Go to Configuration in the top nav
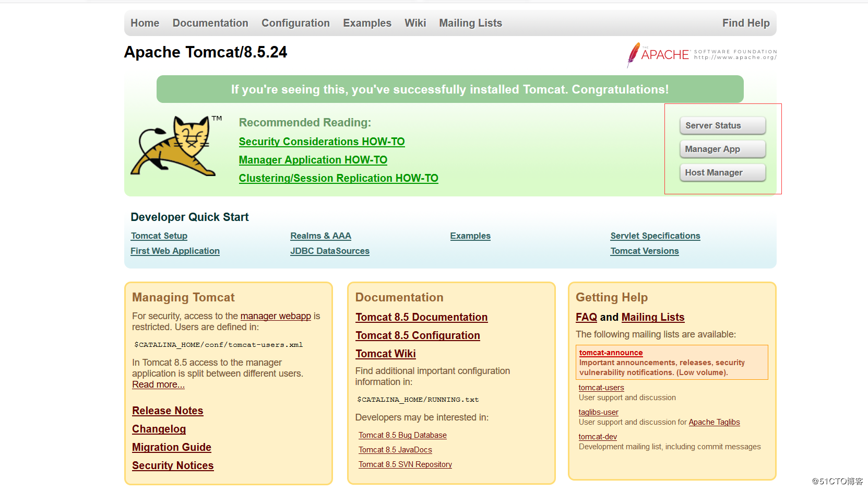The image size is (868, 490). pyautogui.click(x=295, y=23)
